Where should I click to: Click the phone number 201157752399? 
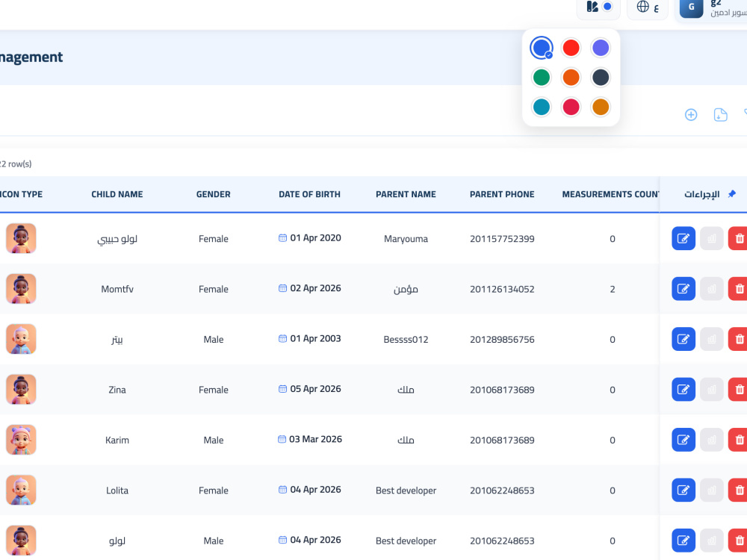point(502,239)
